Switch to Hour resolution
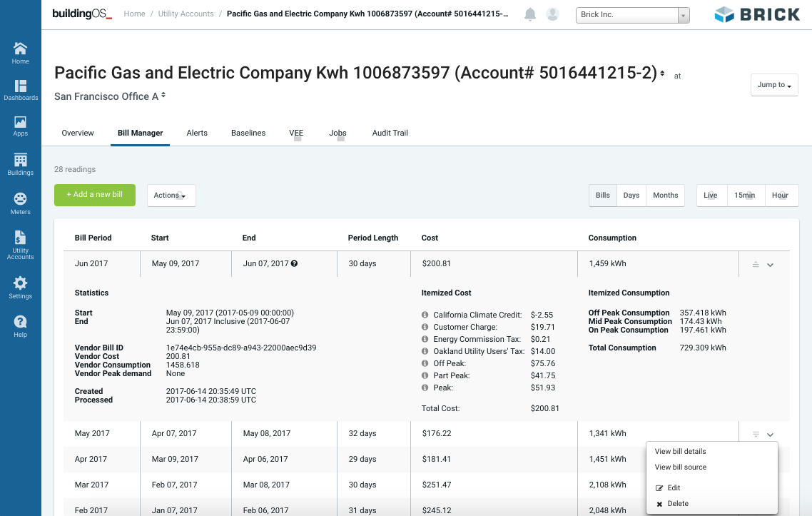This screenshot has height=516, width=812. pos(781,196)
